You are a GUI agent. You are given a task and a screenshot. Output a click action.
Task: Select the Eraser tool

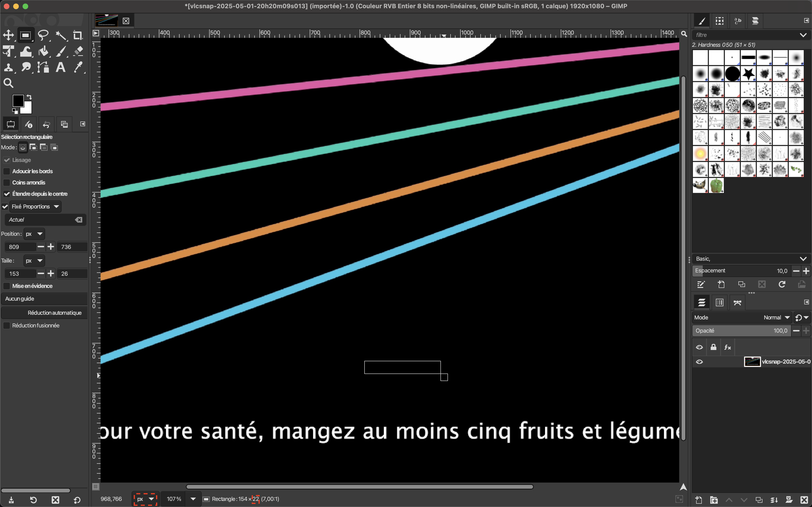tap(78, 51)
